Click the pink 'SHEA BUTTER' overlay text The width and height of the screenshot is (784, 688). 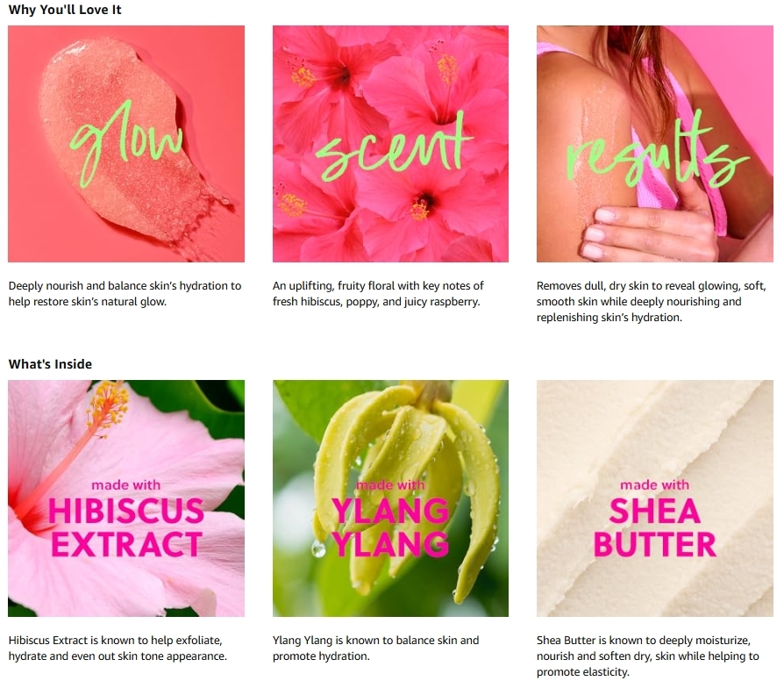pyautogui.click(x=655, y=527)
